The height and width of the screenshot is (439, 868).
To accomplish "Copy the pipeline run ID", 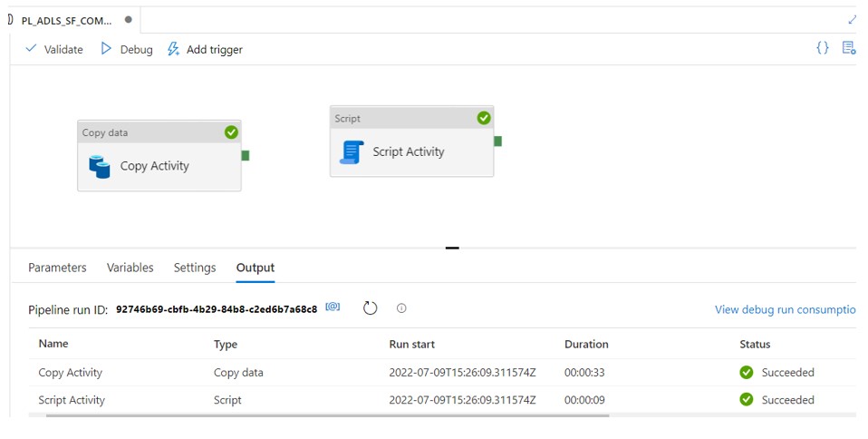I will pos(333,307).
